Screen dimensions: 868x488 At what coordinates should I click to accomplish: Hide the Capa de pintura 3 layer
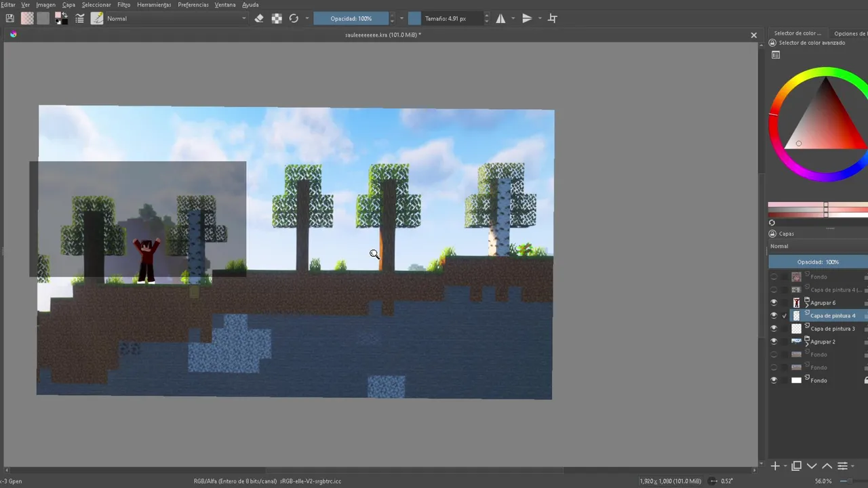coord(774,328)
